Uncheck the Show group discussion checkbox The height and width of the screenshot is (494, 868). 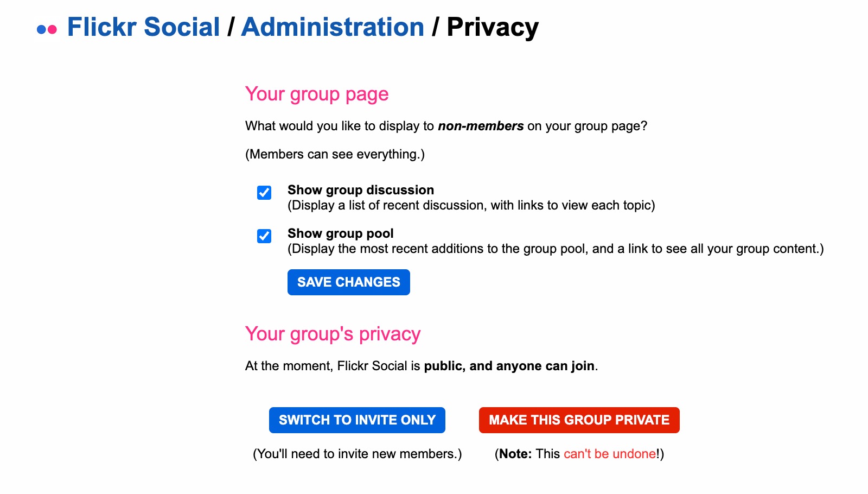[x=264, y=193]
